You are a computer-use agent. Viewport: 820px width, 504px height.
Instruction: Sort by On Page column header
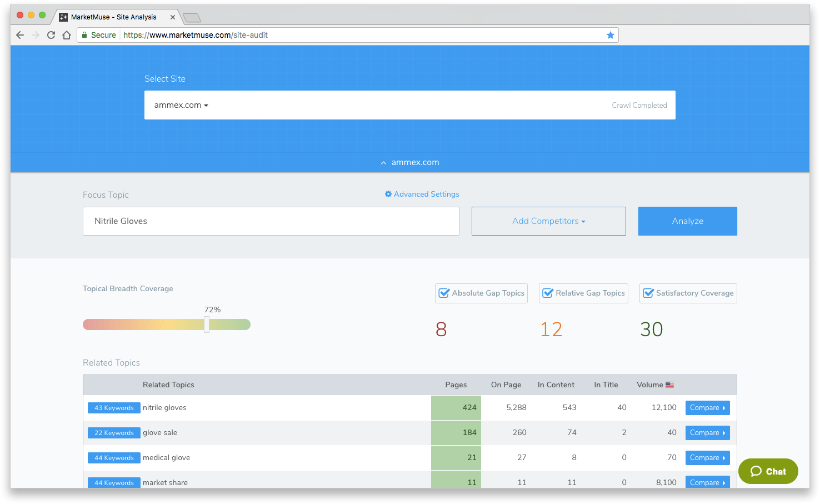tap(506, 385)
